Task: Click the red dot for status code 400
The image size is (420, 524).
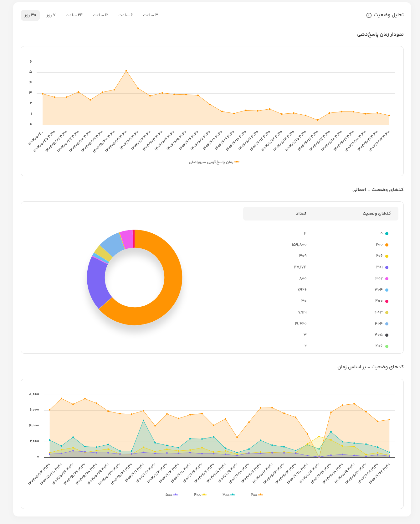Action: [387, 301]
